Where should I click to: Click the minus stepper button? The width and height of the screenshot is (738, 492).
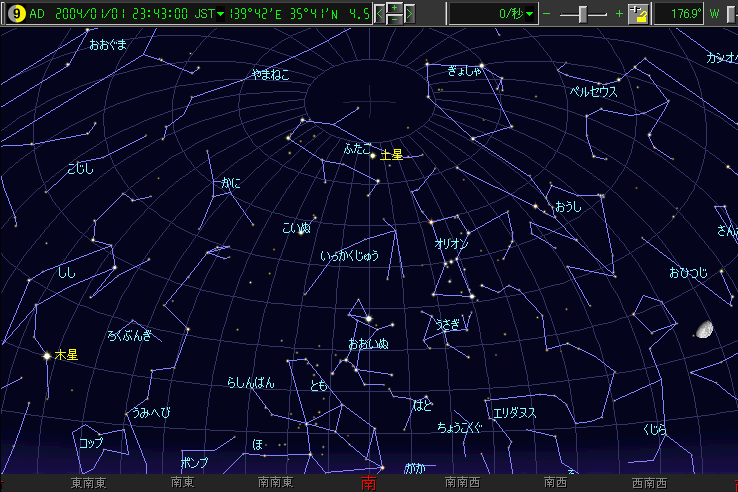point(394,20)
